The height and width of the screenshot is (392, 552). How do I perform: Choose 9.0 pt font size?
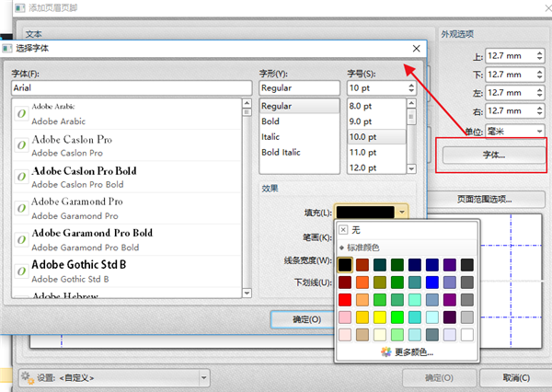point(376,121)
